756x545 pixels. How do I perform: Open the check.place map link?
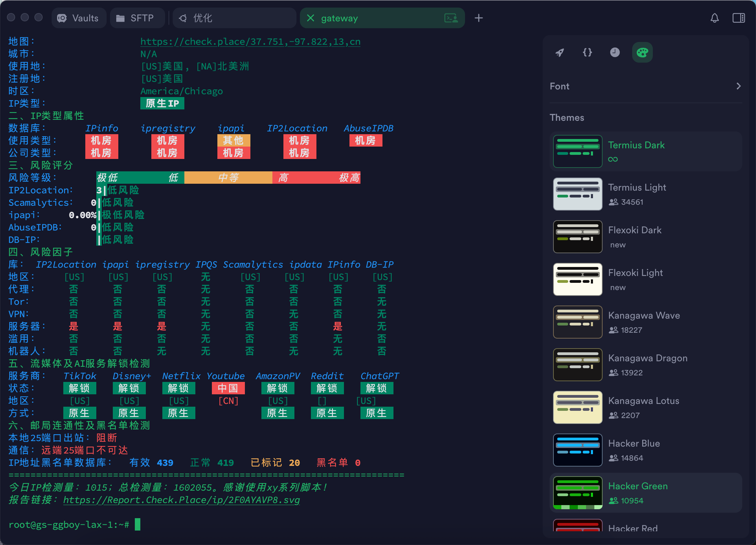250,42
